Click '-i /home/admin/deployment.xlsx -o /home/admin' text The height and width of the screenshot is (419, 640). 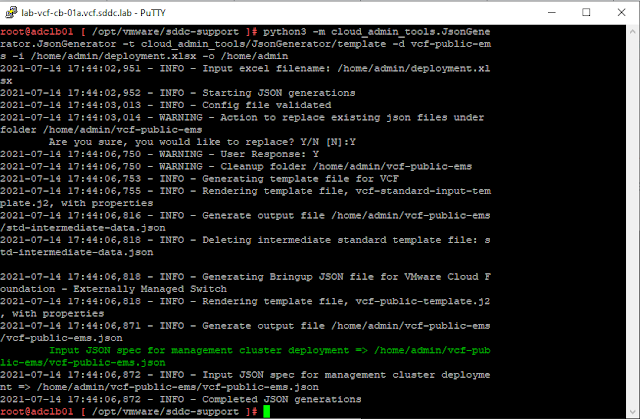point(150,56)
